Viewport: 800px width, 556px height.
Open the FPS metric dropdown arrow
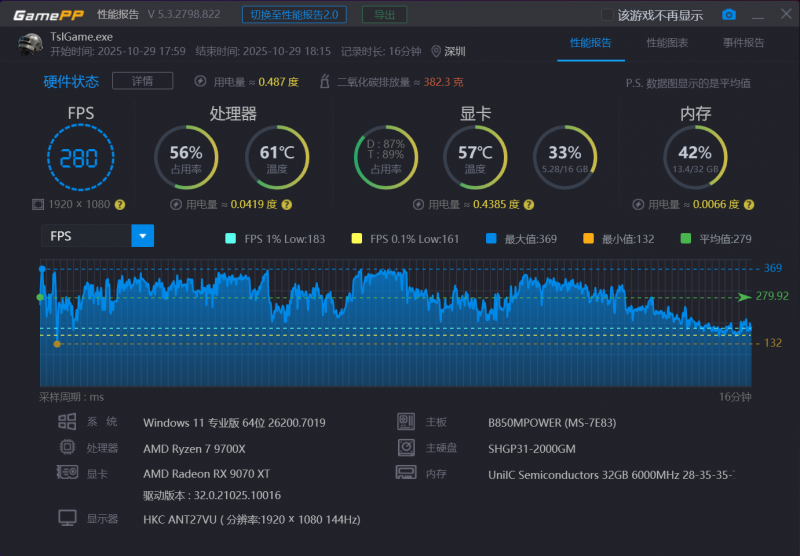click(143, 236)
